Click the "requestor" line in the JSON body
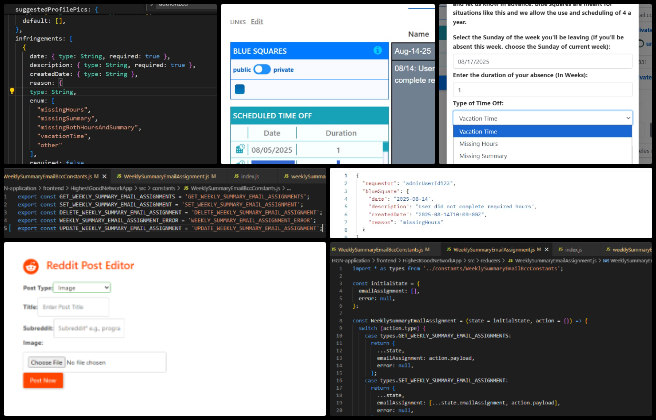This screenshot has height=420, width=656. click(408, 183)
